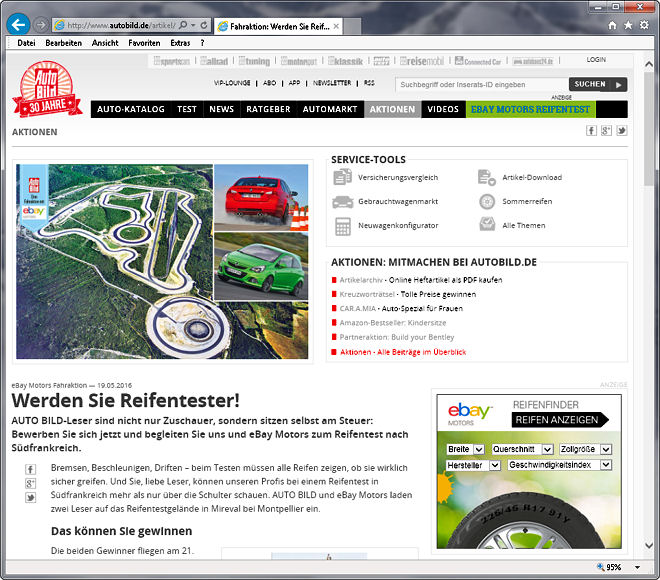Click the Alle Themen icon
The image size is (660, 580).
(487, 224)
